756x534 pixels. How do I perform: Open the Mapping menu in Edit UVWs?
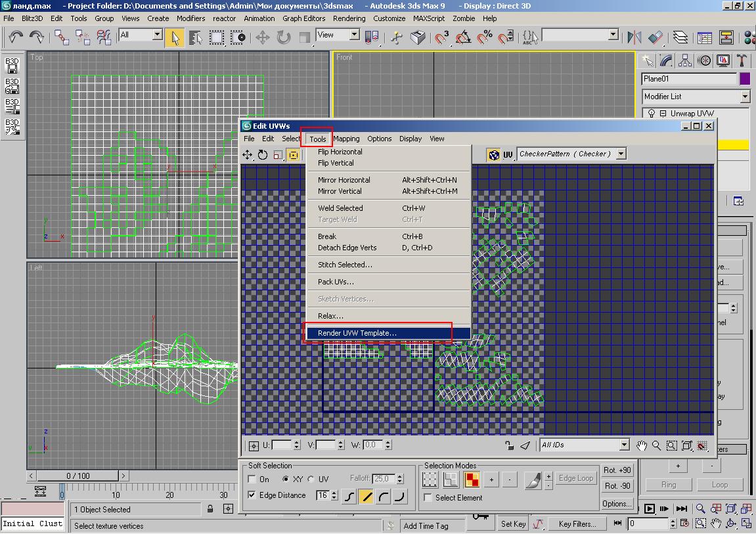click(x=346, y=139)
